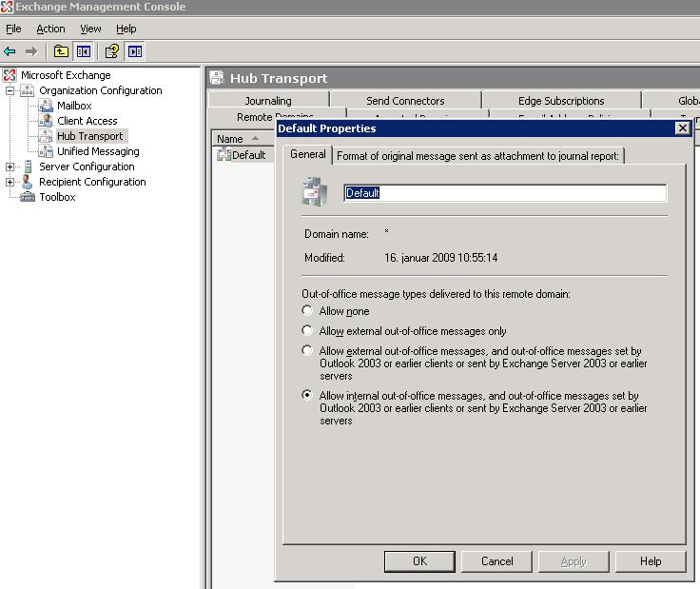Screen dimensions: 700x589
Task: Click the Mailbox node icon
Action: point(46,106)
